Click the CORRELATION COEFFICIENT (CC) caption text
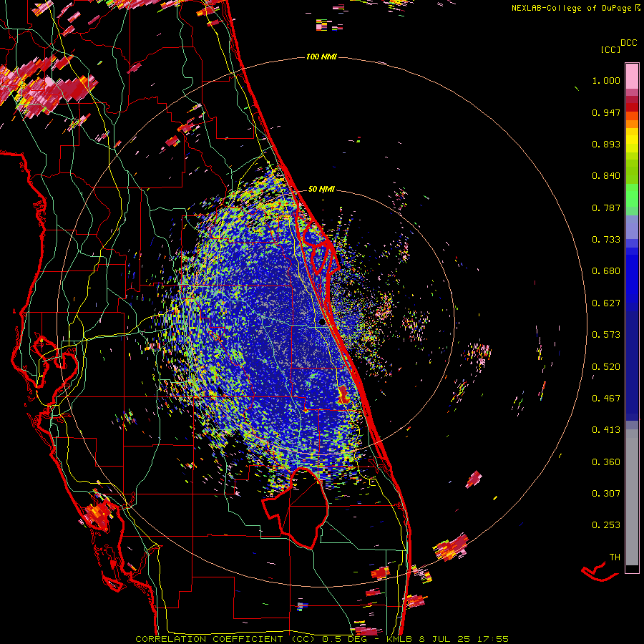 click(225, 639)
